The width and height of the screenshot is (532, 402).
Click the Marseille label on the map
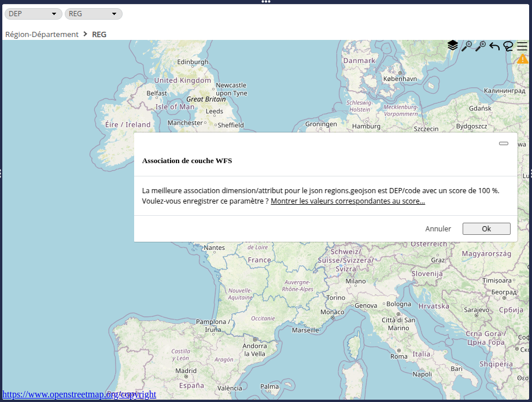coord(305,330)
